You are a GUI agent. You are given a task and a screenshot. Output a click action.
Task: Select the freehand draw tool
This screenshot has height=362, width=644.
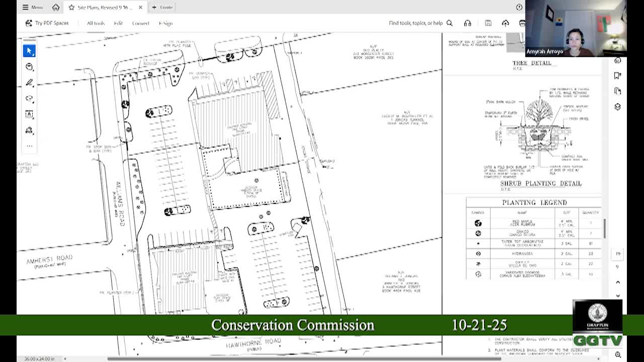[x=29, y=99]
